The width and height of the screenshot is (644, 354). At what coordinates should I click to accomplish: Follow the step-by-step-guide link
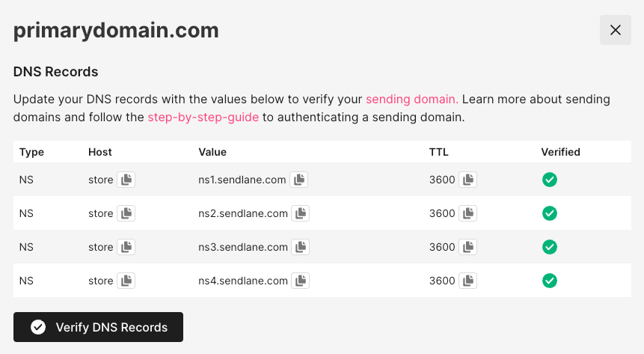point(203,117)
